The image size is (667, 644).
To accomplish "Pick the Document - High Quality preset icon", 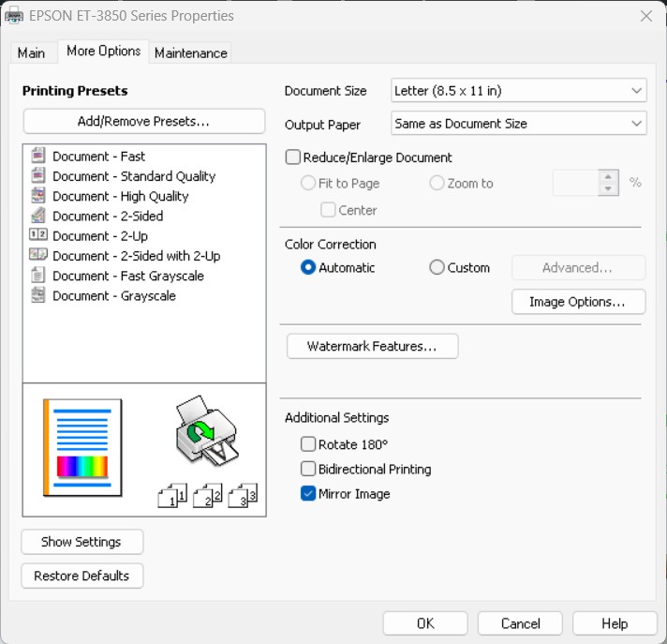I will [x=38, y=196].
